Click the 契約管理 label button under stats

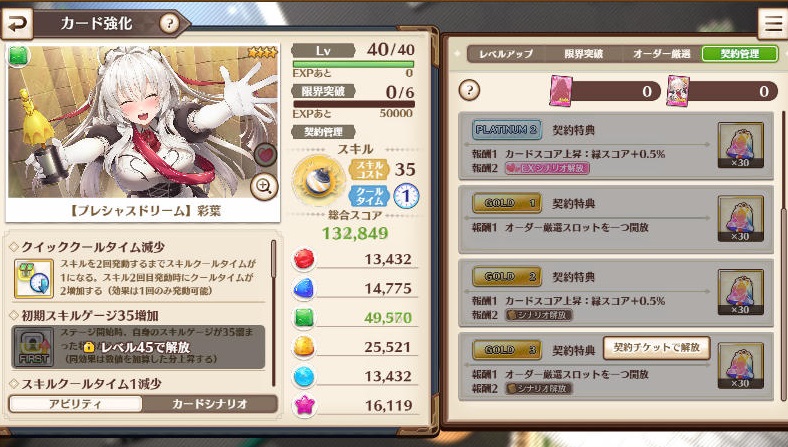click(x=323, y=132)
